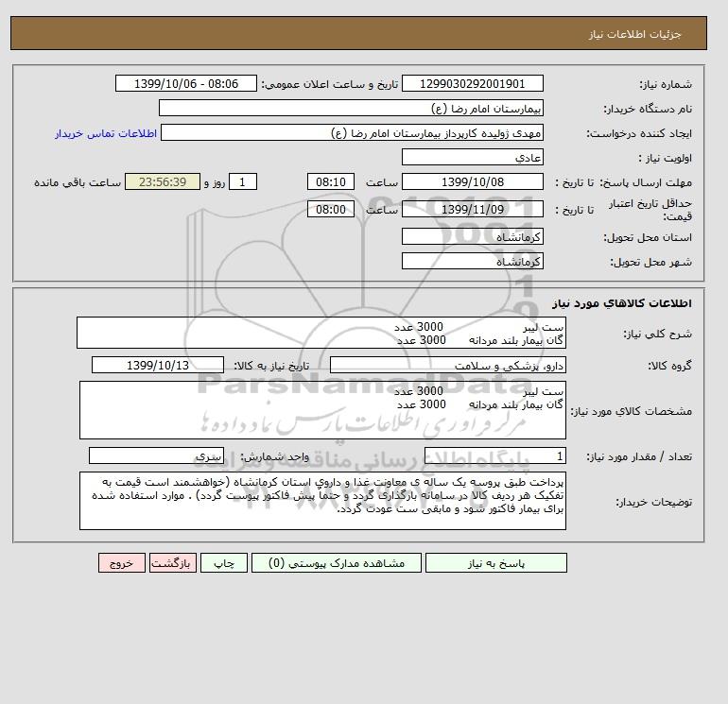This screenshot has width=728, height=704.
Task: Select the شماره نیاز field 1299030292001901
Action: point(472,83)
